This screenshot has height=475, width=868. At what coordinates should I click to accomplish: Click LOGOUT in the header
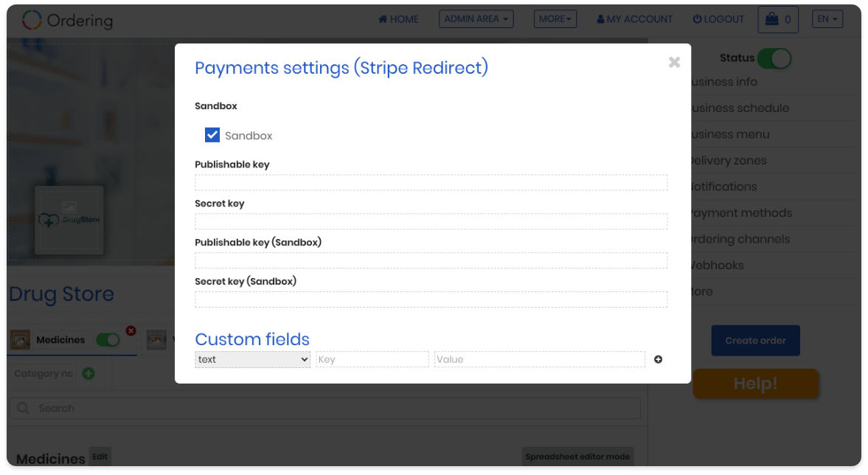(x=718, y=19)
